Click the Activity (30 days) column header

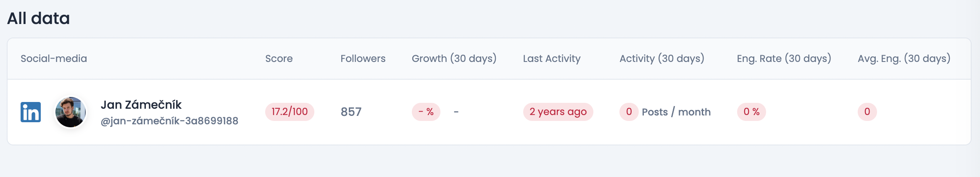pos(661,59)
